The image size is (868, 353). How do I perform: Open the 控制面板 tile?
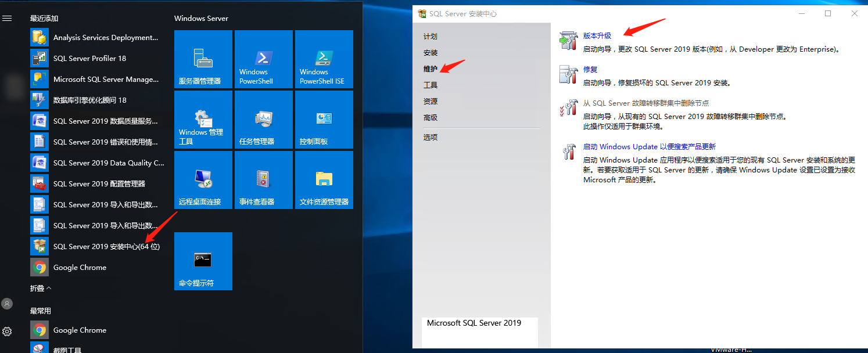(x=324, y=120)
